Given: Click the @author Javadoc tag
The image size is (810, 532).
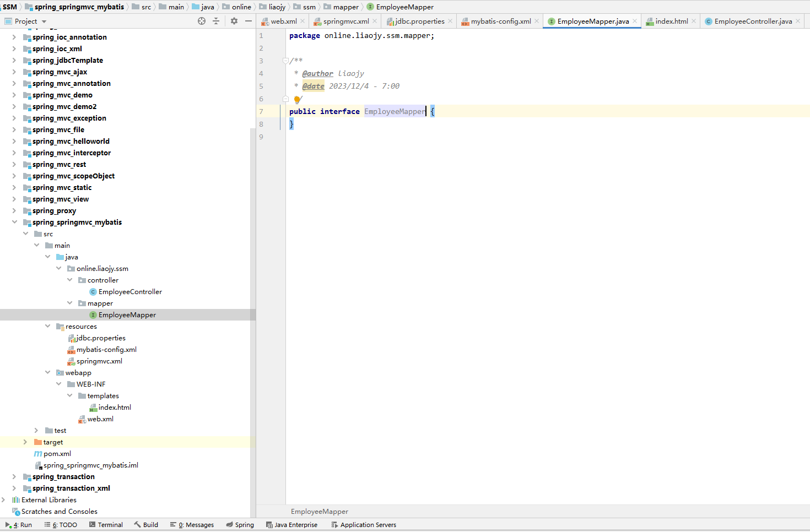Looking at the screenshot, I should pyautogui.click(x=317, y=73).
